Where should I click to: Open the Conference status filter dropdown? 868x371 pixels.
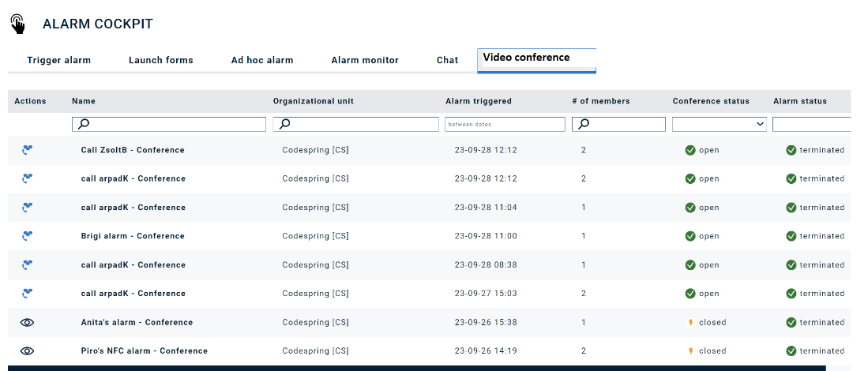tap(719, 125)
